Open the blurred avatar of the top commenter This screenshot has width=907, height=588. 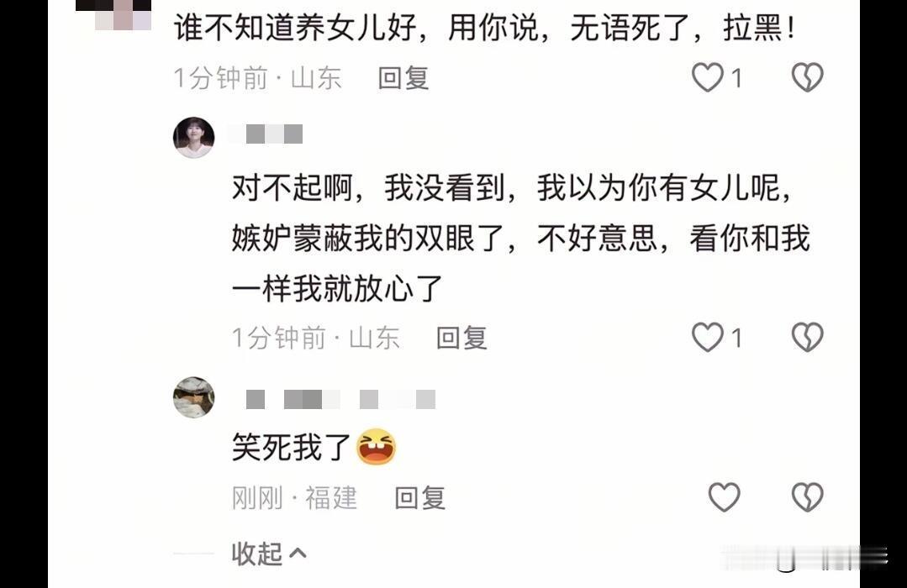[x=113, y=15]
